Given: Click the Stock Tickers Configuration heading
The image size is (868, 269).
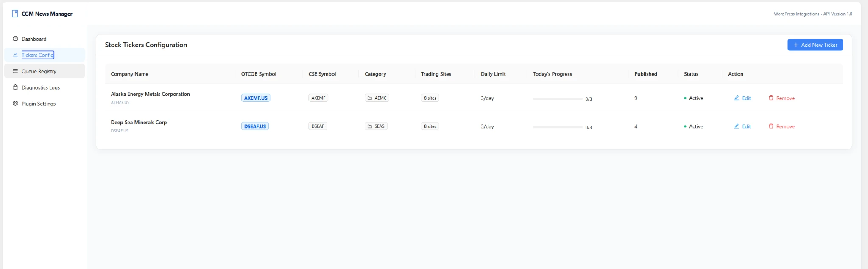Looking at the screenshot, I should pos(146,45).
